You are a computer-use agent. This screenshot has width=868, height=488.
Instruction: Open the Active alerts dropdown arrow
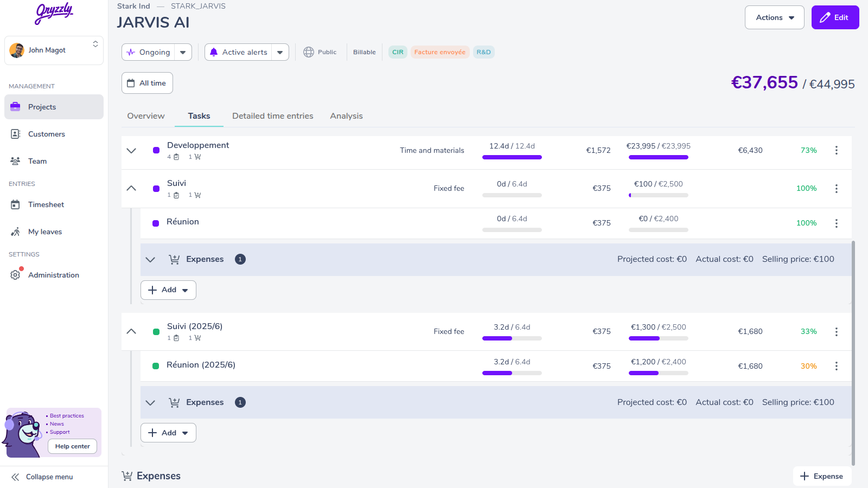click(x=280, y=52)
